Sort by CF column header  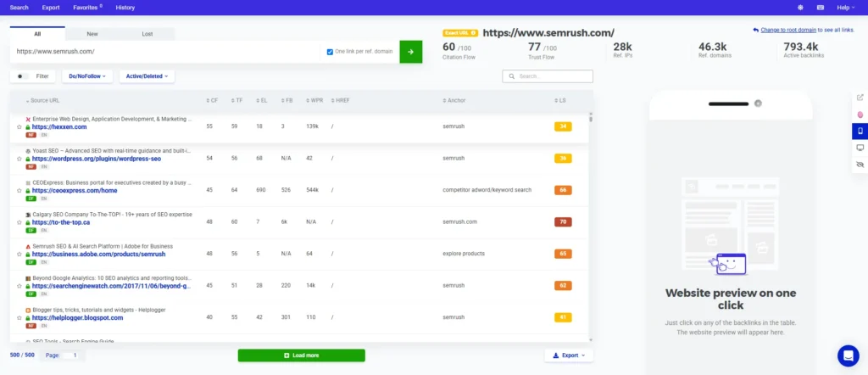[x=212, y=101]
